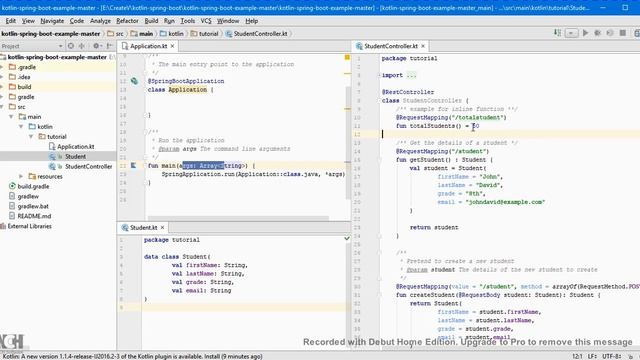640x360 pixels.
Task: Collapse the main folder in tree
Action: coord(11,117)
